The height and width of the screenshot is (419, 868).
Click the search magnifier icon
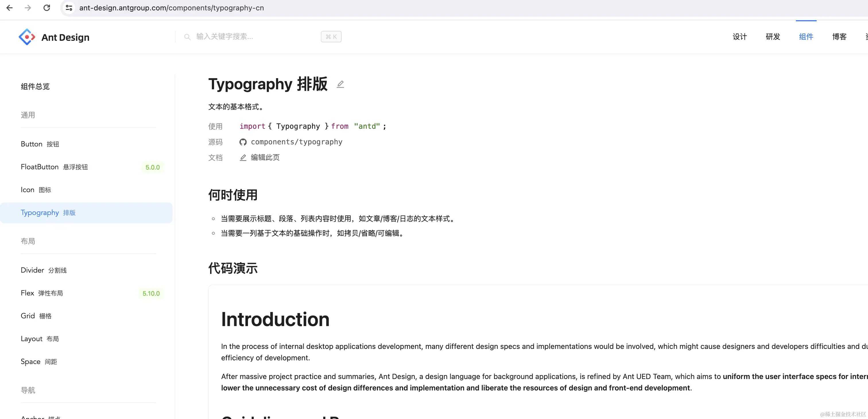point(187,37)
